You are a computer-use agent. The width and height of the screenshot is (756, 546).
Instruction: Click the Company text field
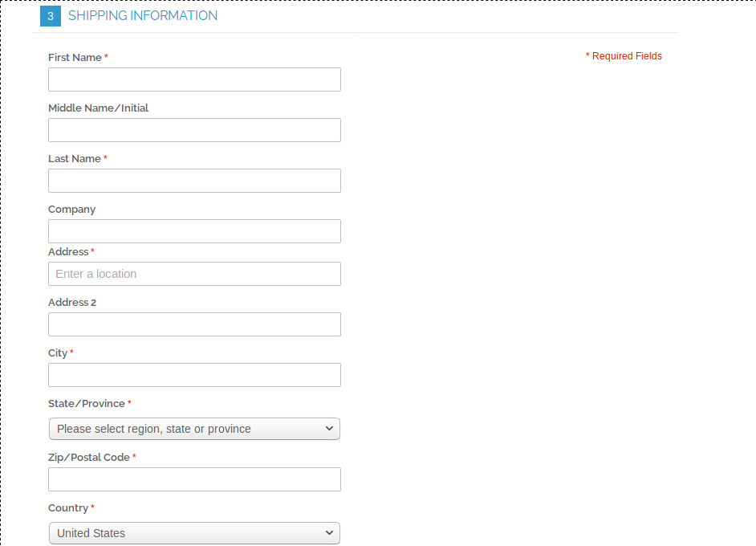pos(194,231)
